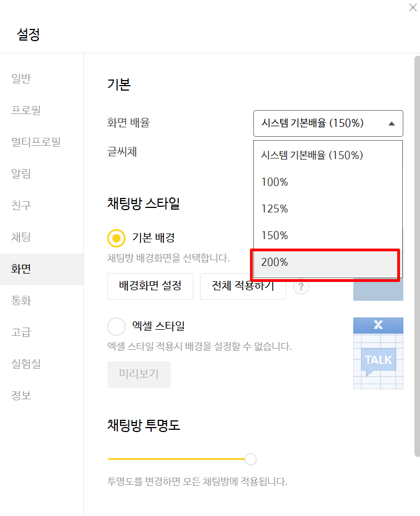
Task: Select 친구 in the sidebar
Action: [x=42, y=205]
